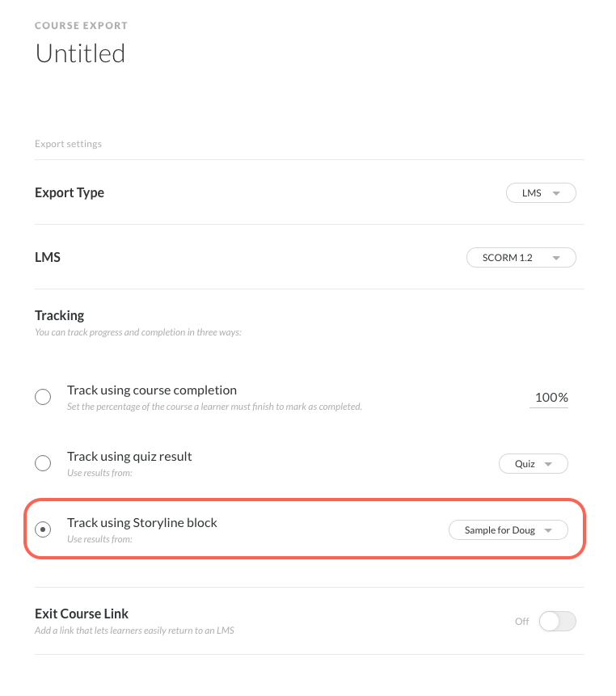Screen dimensions: 616x696
Task: Click the Untitled course title
Action: click(x=80, y=53)
